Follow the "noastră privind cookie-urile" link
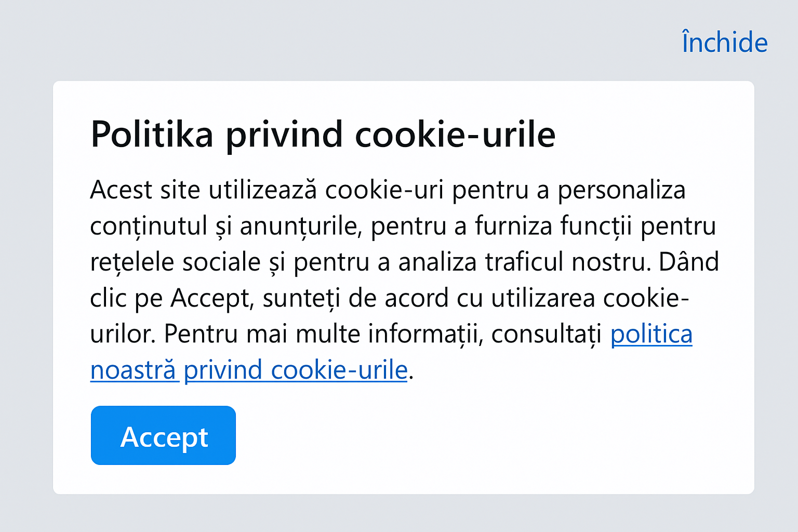The width and height of the screenshot is (798, 532). tap(248, 370)
